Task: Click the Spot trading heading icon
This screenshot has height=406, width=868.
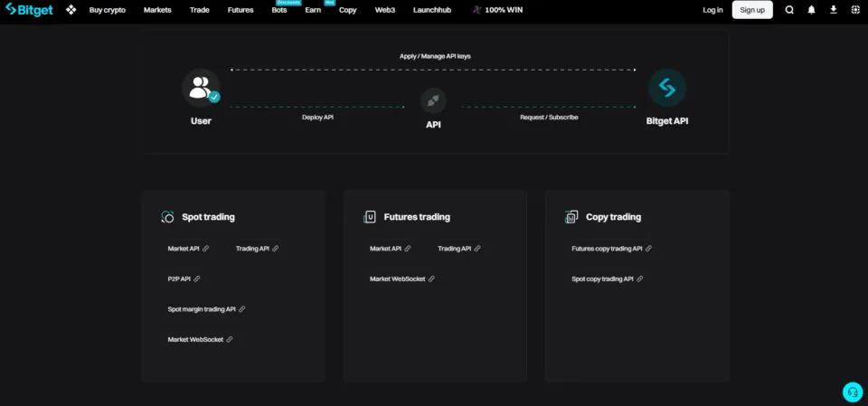Action: click(x=168, y=217)
